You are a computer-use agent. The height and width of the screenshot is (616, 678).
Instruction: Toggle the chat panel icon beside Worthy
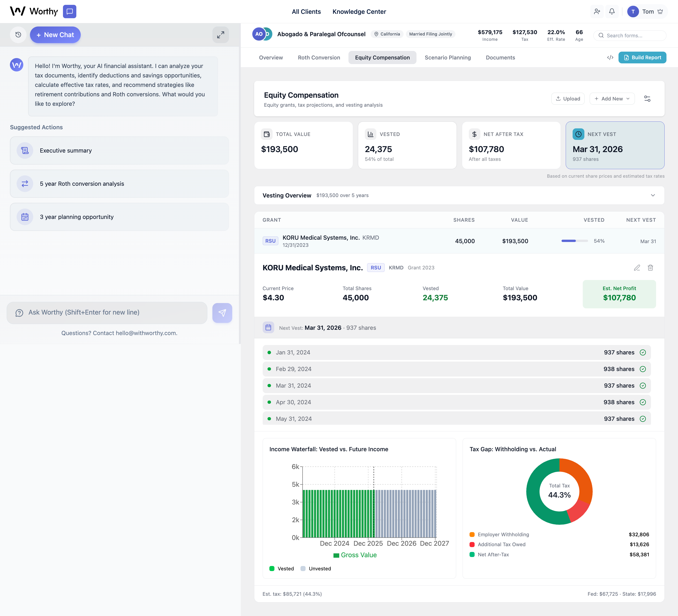tap(70, 12)
